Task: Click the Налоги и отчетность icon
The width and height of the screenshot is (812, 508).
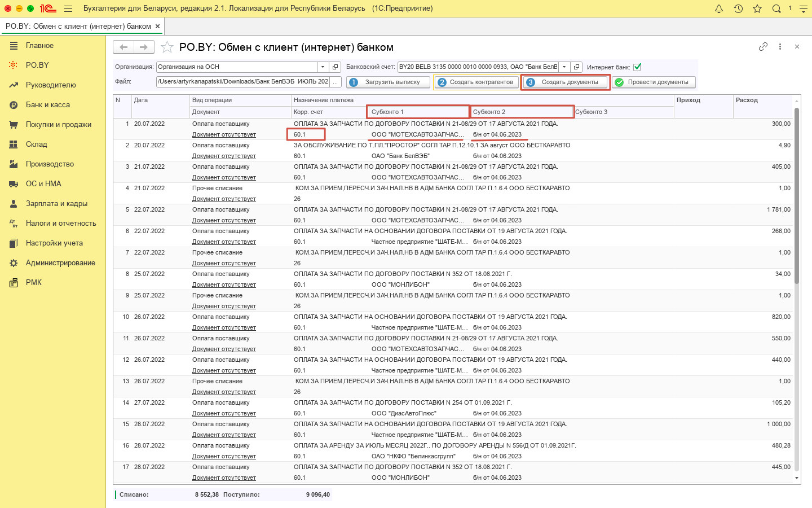Action: point(14,223)
